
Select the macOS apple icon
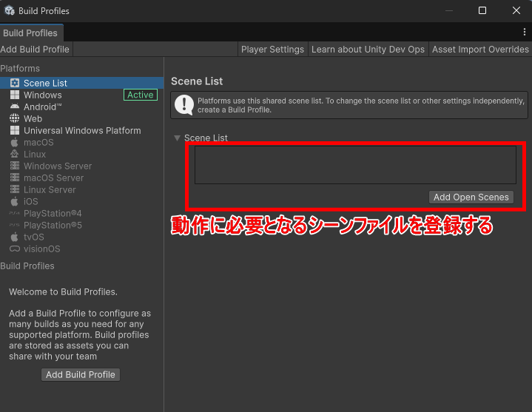[15, 142]
